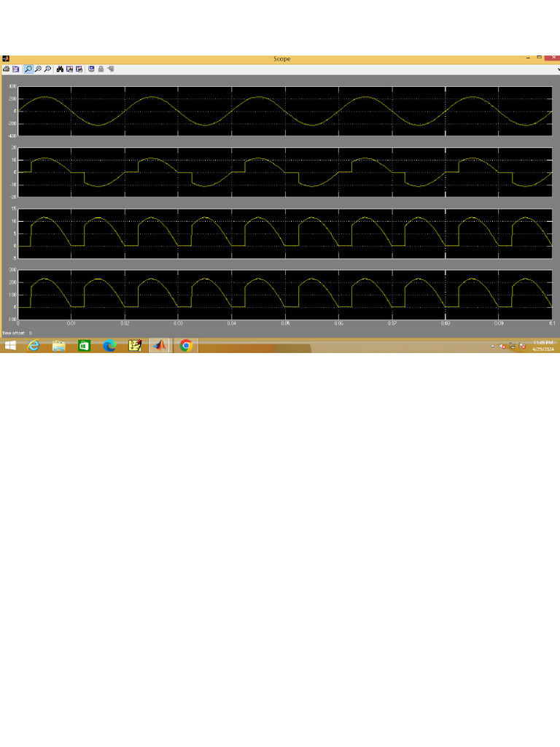Open the signal selection icon
Screen dimensions: 560x747
(111, 69)
